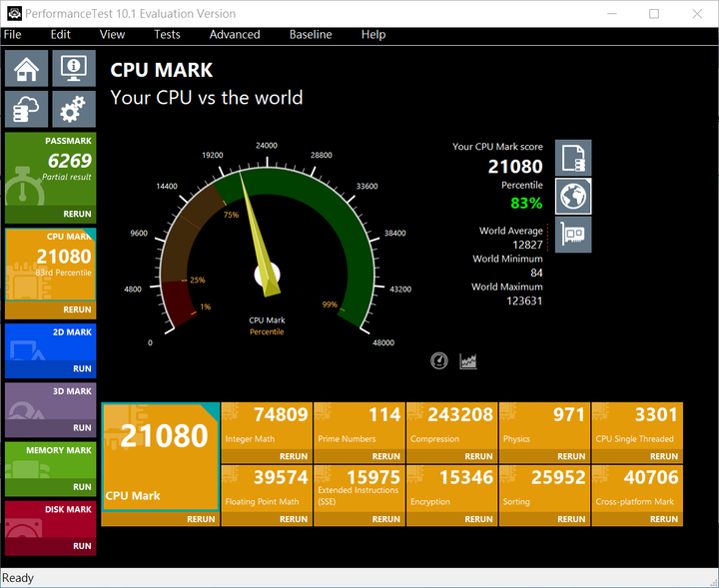Screen dimensions: 719x588
Task: Open the File menu
Action: coord(12,35)
